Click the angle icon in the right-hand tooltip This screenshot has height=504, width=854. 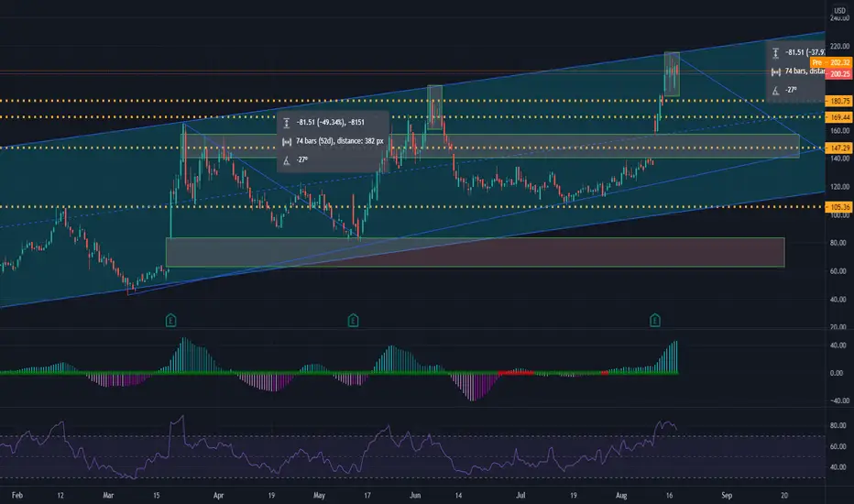[x=775, y=91]
